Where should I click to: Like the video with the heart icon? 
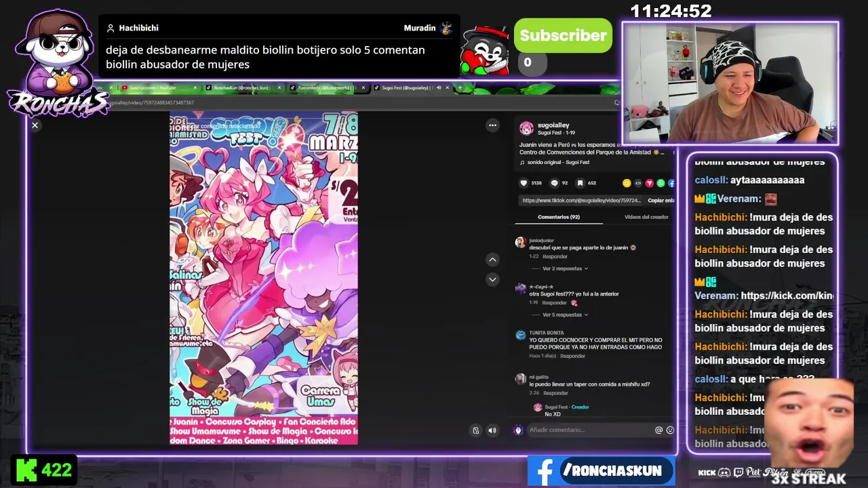[523, 183]
